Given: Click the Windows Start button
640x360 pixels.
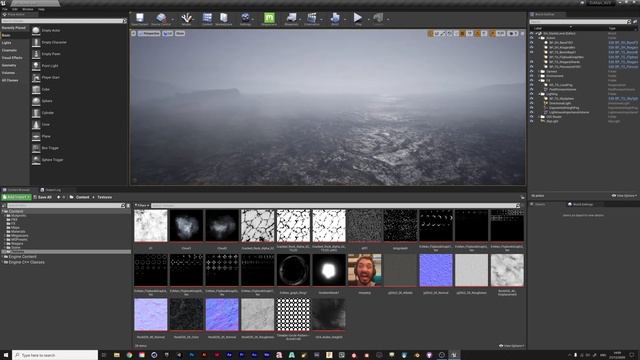Looking at the screenshot, I should point(6,355).
